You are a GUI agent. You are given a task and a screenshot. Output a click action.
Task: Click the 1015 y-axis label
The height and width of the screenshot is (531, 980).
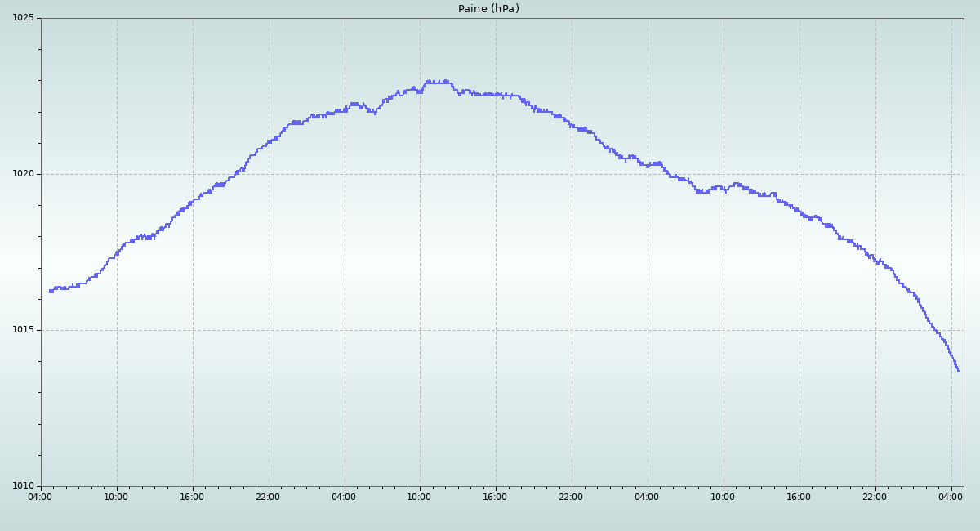pos(22,330)
